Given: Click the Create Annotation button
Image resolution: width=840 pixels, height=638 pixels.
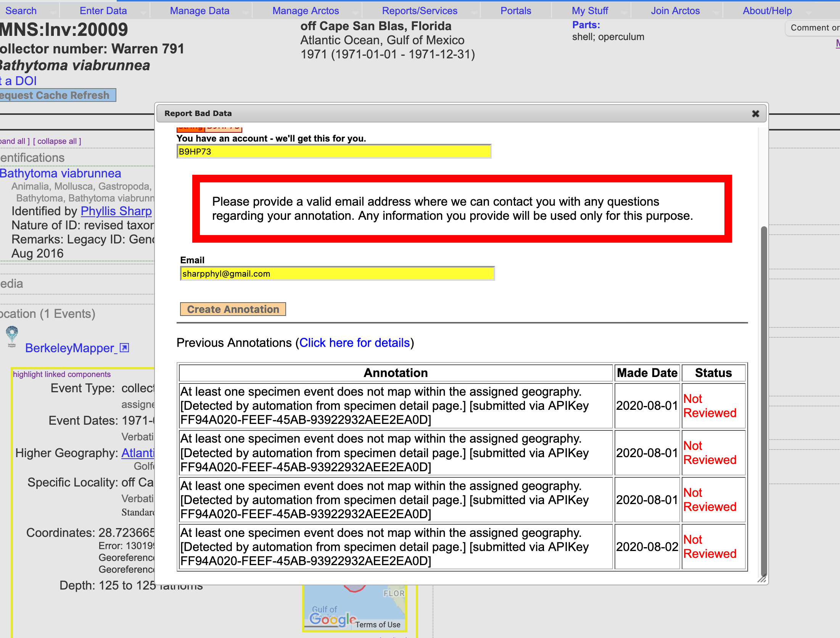Looking at the screenshot, I should click(233, 309).
